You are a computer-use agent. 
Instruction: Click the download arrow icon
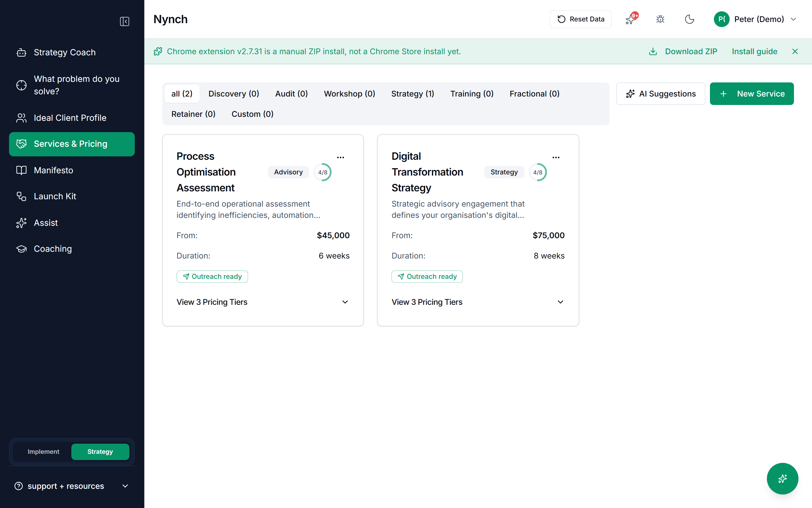pyautogui.click(x=653, y=51)
